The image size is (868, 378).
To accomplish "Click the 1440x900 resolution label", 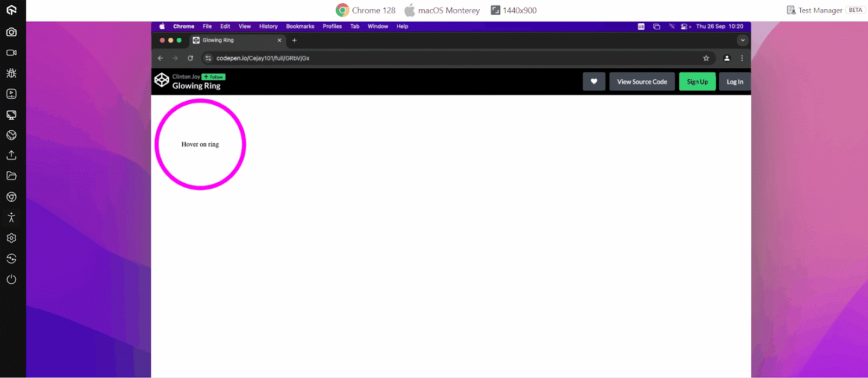I will click(x=514, y=10).
